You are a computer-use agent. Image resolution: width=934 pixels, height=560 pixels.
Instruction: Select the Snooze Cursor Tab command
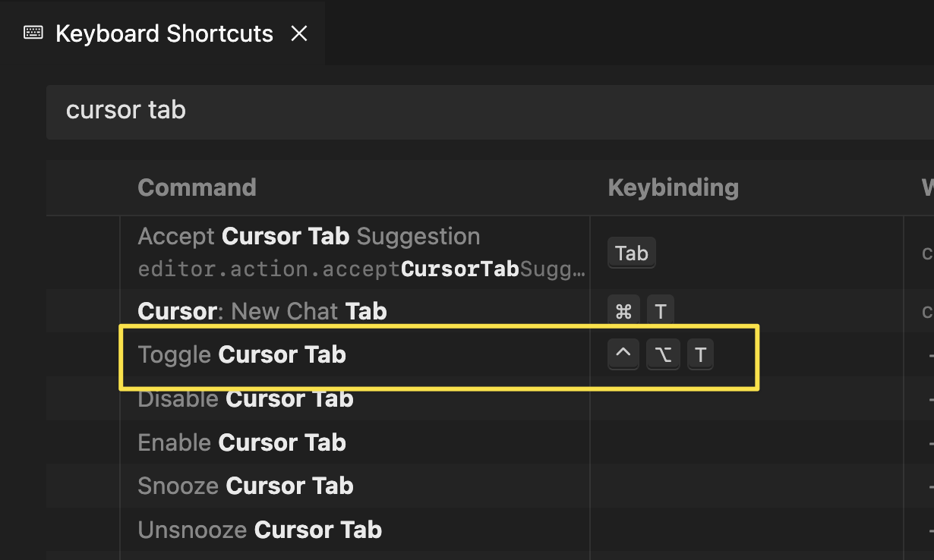pos(245,486)
